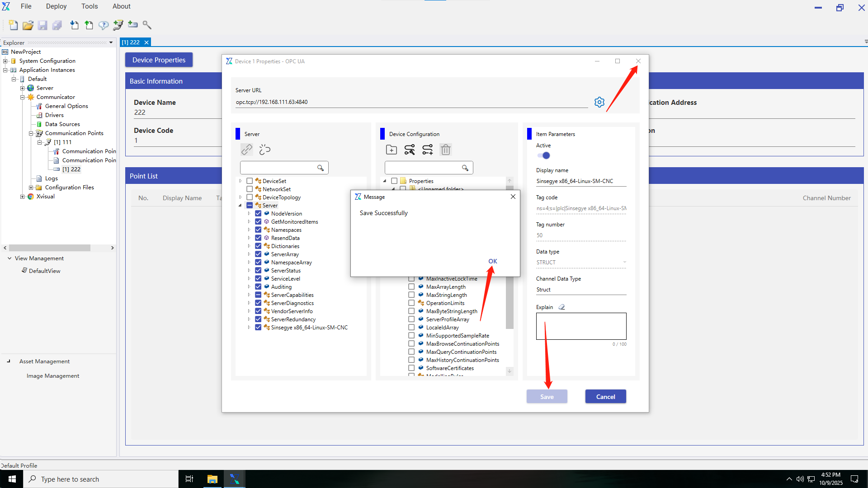The width and height of the screenshot is (868, 488).
Task: Toggle the Active switch in Item Parameters
Action: pyautogui.click(x=543, y=155)
